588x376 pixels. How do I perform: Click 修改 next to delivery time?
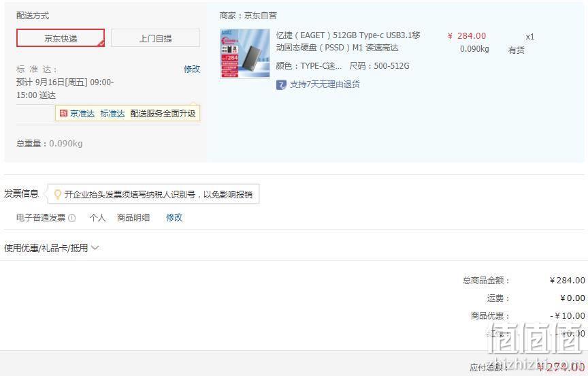coord(192,69)
